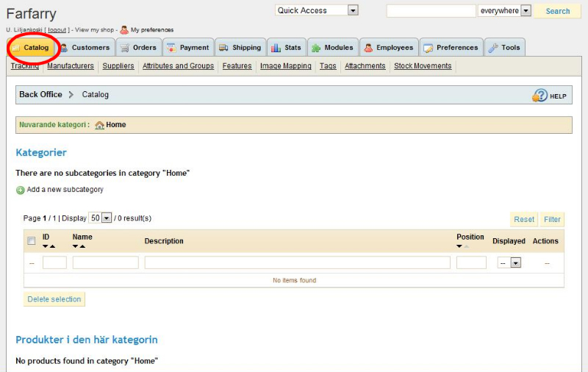This screenshot has height=372, width=588.
Task: Open the Quick Access dropdown
Action: pyautogui.click(x=317, y=10)
